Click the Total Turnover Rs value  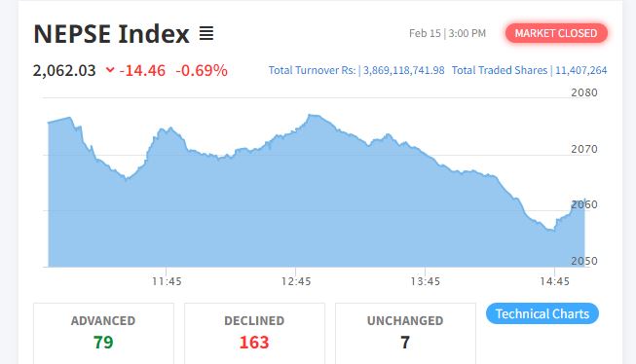(403, 70)
